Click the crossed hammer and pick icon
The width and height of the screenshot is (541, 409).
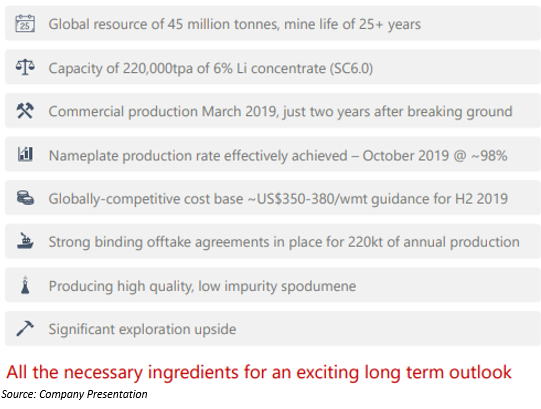(25, 111)
